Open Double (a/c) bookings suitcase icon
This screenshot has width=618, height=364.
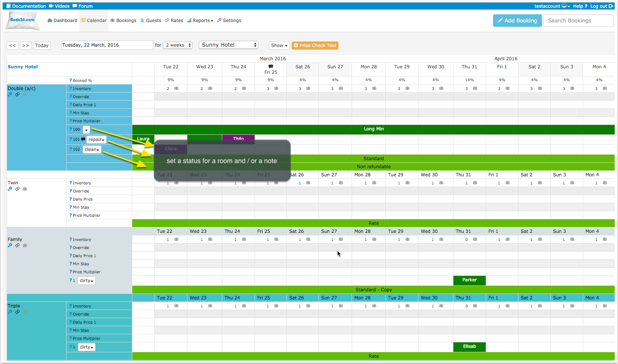pyautogui.click(x=25, y=94)
